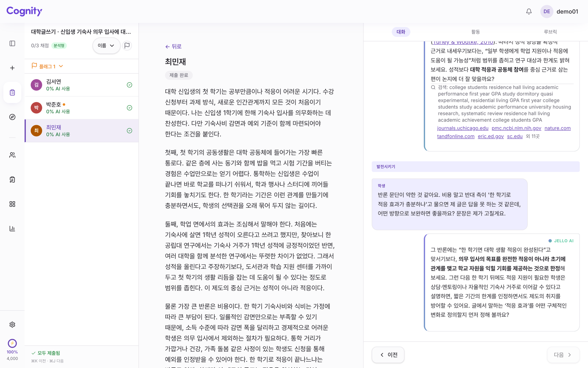Click the plus icon in sidebar
This screenshot has width=588, height=368.
pos(12,68)
